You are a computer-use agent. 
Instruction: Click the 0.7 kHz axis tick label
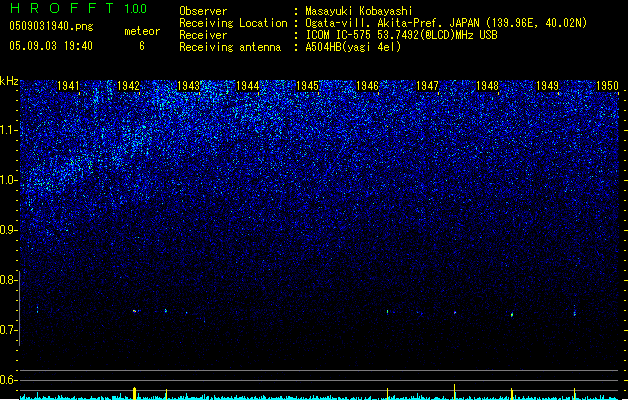8,330
